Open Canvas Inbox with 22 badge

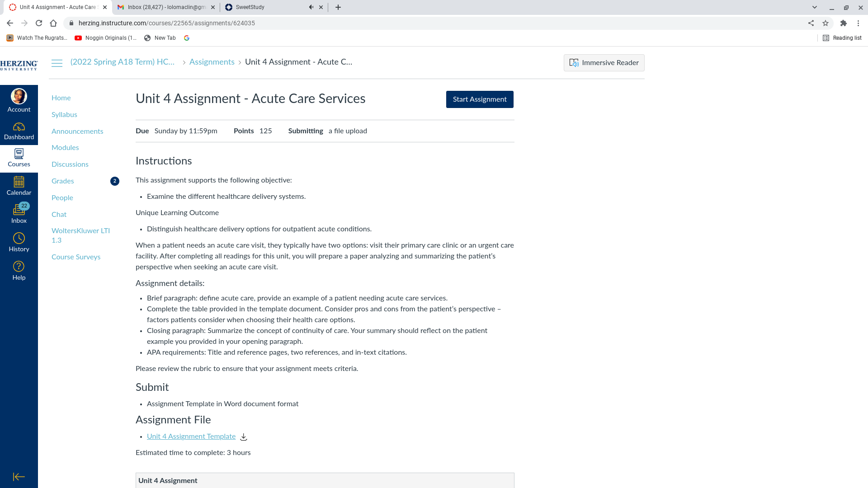tap(19, 214)
